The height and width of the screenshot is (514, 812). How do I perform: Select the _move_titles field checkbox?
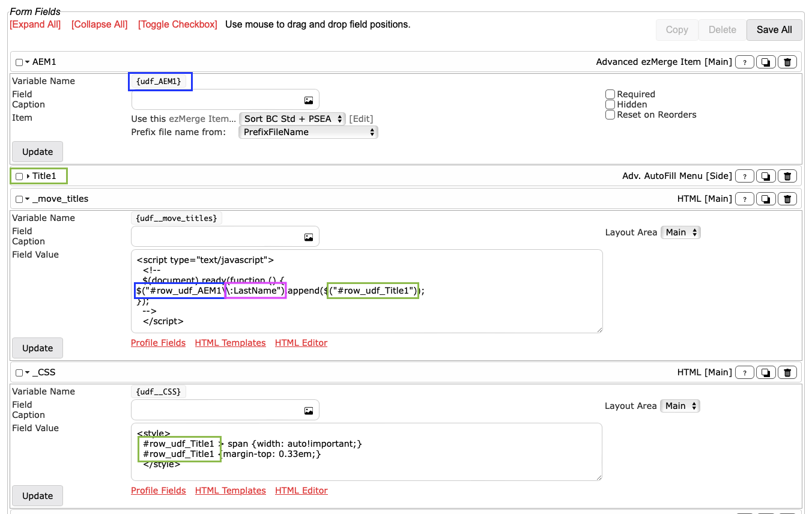click(19, 199)
